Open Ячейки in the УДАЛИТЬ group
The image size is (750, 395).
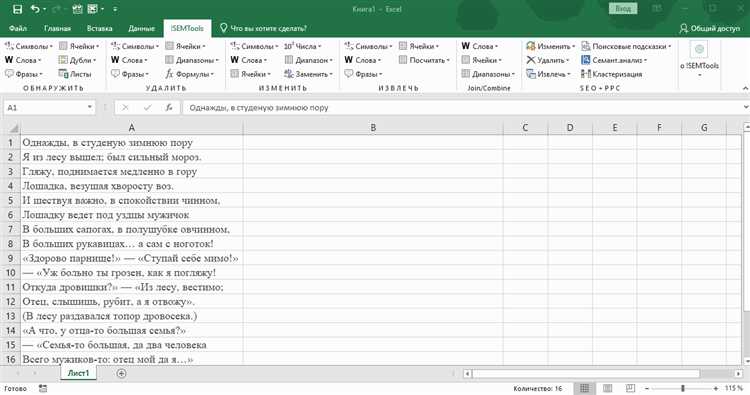[185, 46]
